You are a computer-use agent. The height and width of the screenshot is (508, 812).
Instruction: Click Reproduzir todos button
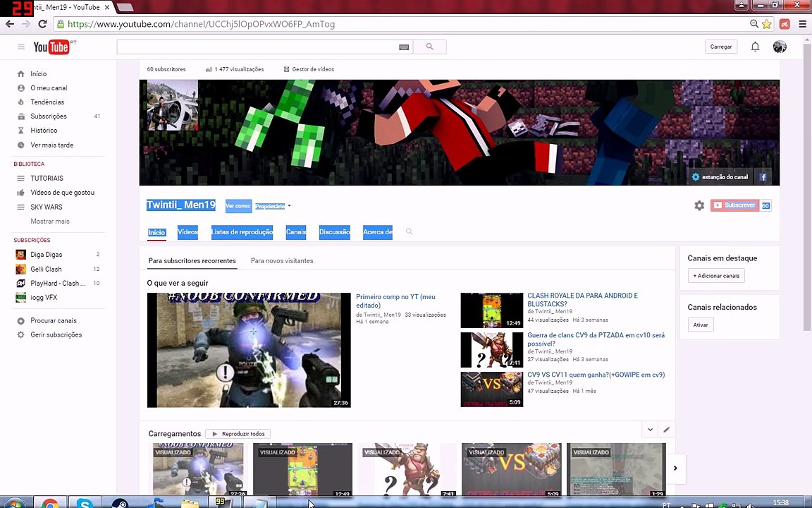tap(238, 434)
